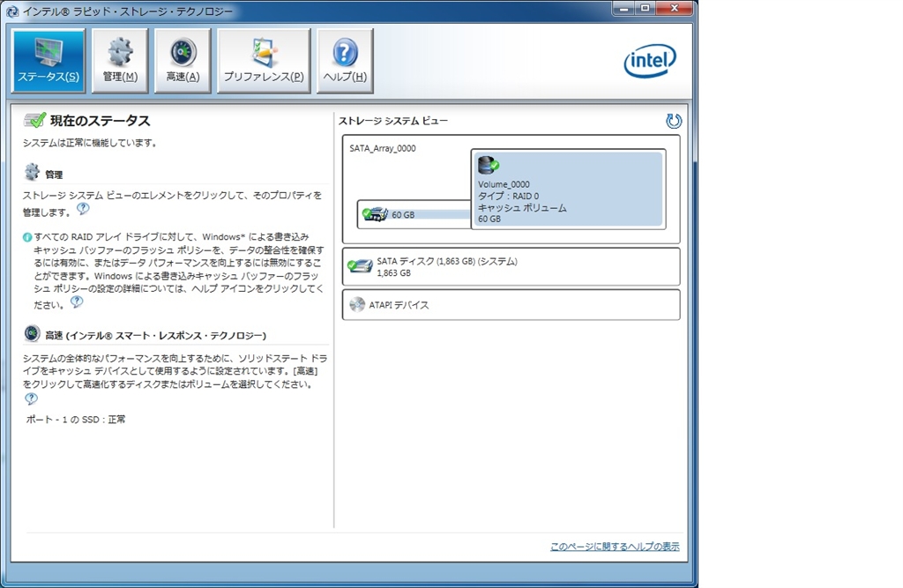Open help icon after ください flush policy text

pos(77,301)
